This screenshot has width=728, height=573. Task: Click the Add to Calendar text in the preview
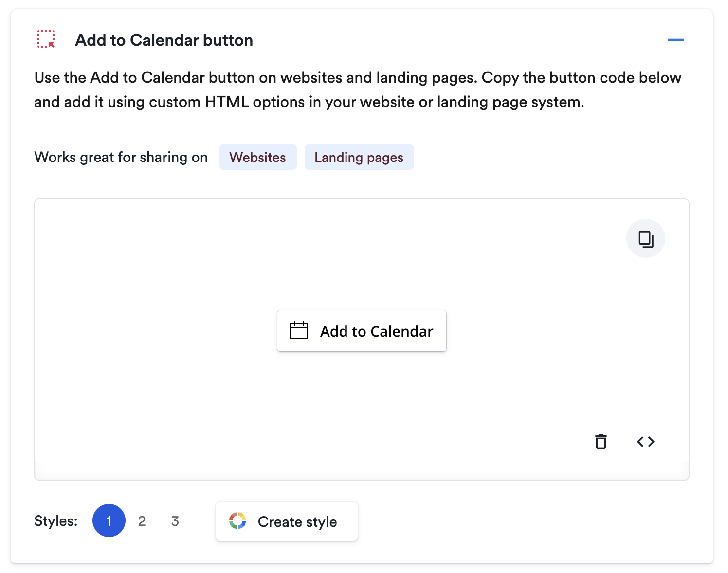pyautogui.click(x=377, y=331)
